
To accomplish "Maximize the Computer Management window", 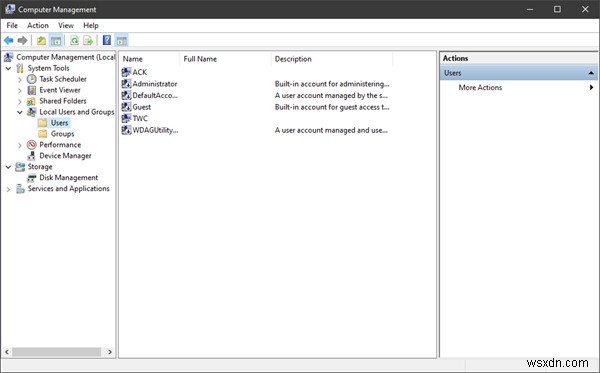I will tap(558, 9).
